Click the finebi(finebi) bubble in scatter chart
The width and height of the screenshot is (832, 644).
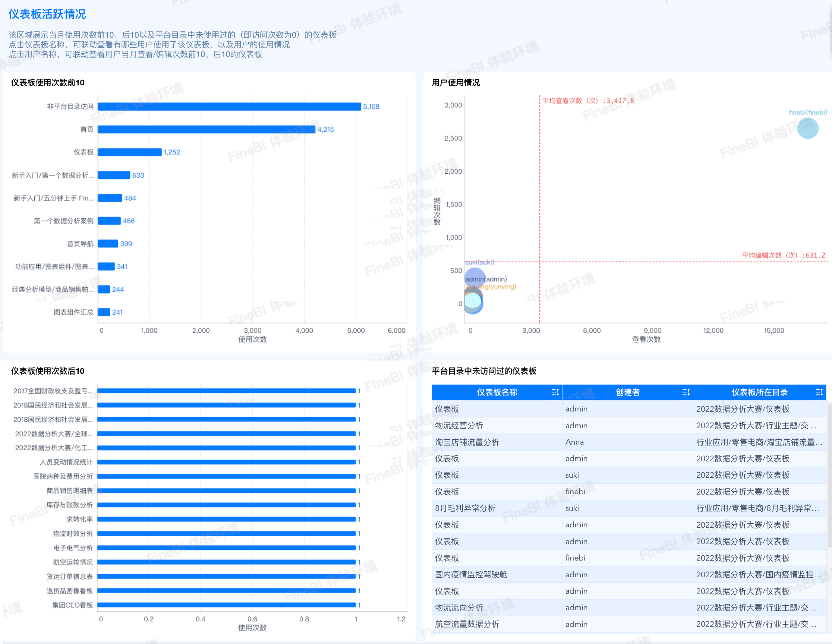pyautogui.click(x=808, y=128)
